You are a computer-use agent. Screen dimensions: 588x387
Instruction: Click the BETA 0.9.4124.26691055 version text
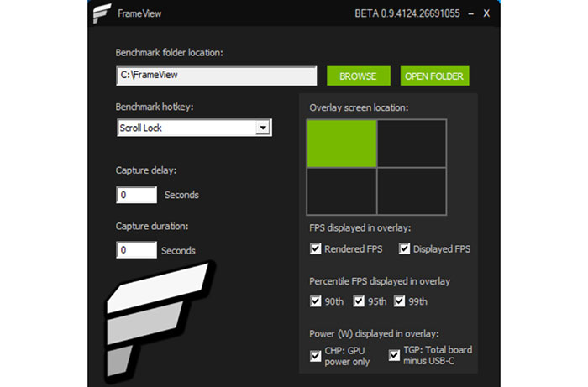(407, 13)
